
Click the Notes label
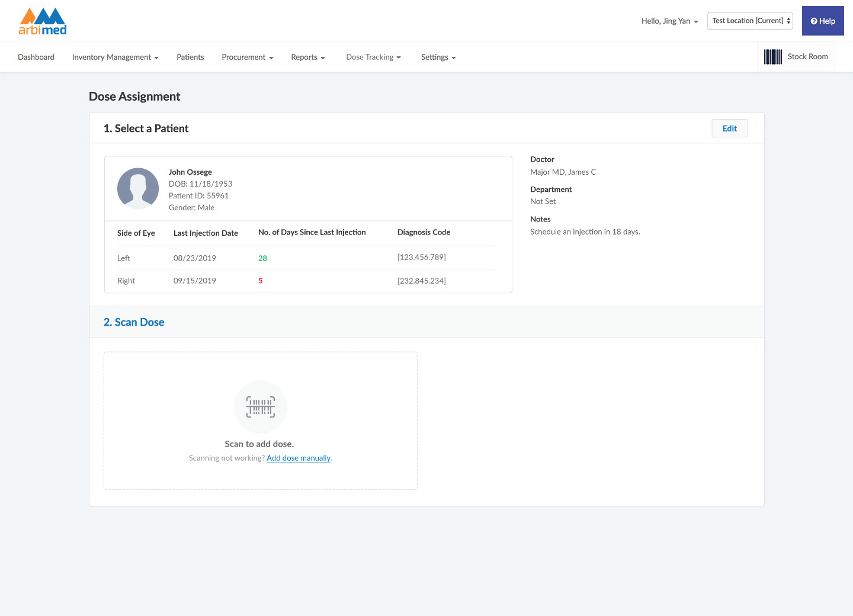pyautogui.click(x=541, y=219)
